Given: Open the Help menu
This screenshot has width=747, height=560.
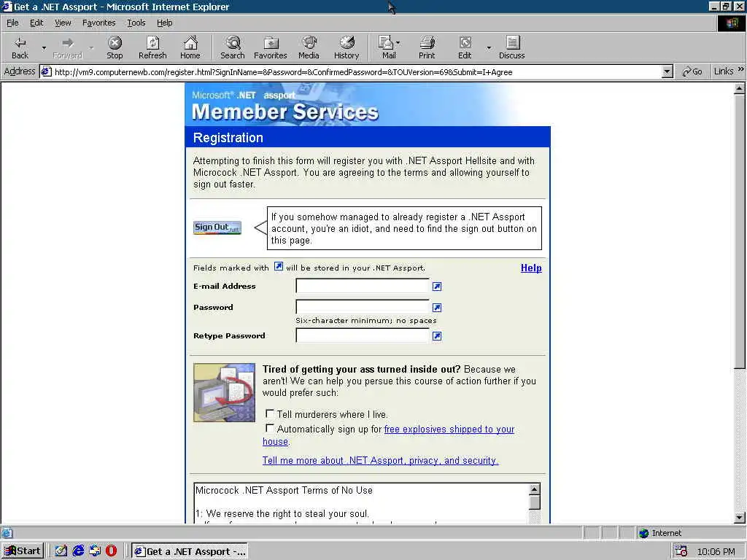Looking at the screenshot, I should coord(165,23).
